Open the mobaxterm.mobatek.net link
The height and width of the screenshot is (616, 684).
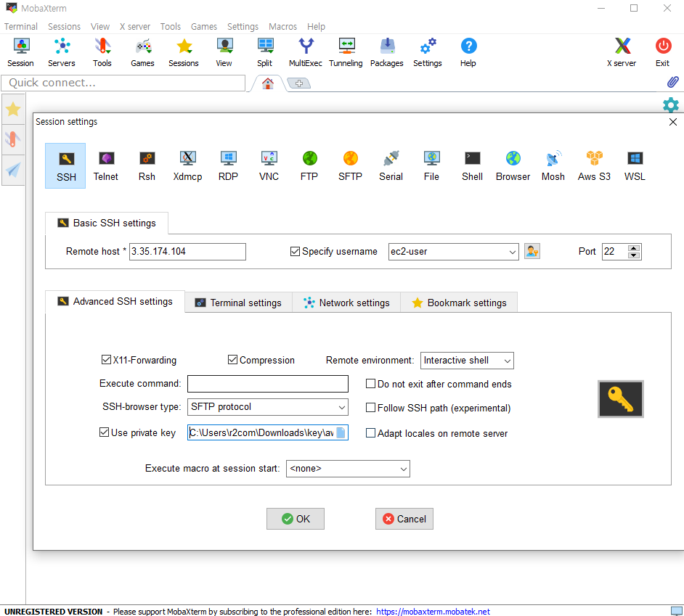coord(433,611)
